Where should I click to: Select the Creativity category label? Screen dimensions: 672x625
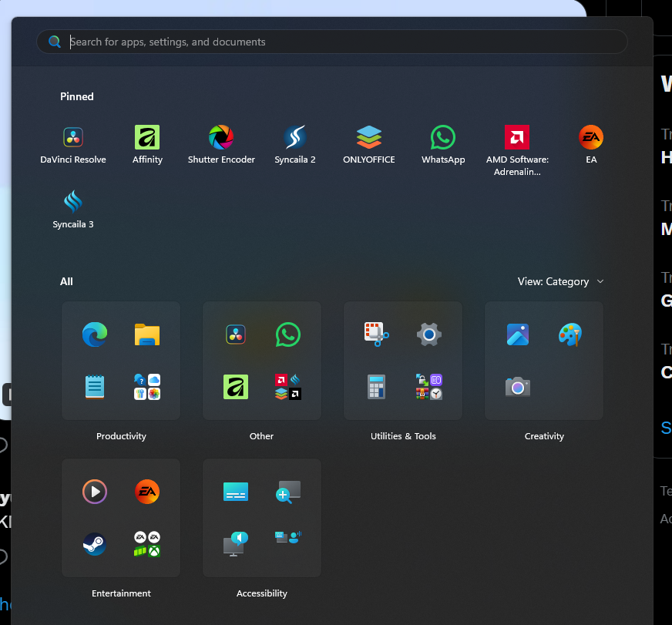544,436
